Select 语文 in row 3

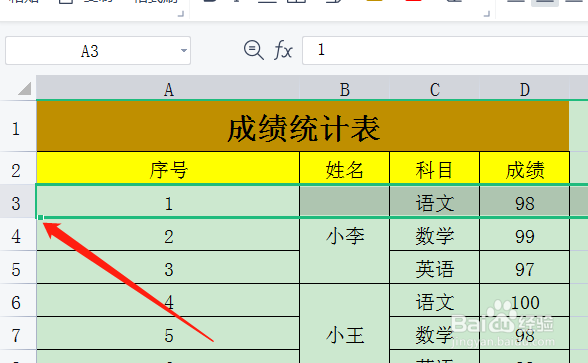coord(435,201)
